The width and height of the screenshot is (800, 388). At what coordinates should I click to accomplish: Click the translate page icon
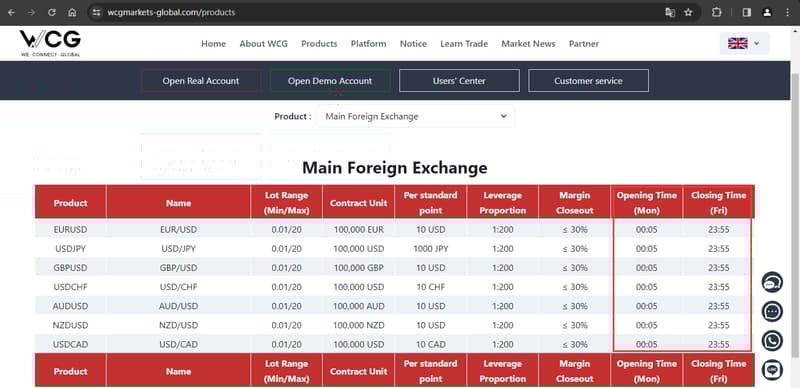point(670,12)
